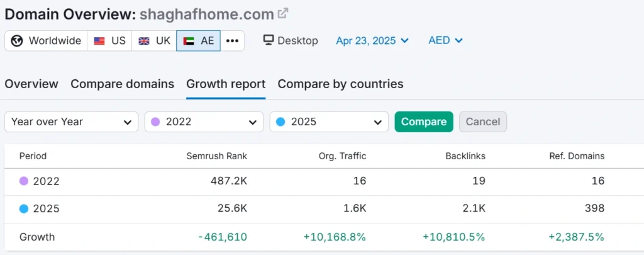644x255 pixels.
Task: Select the AE flag database
Action: [198, 41]
